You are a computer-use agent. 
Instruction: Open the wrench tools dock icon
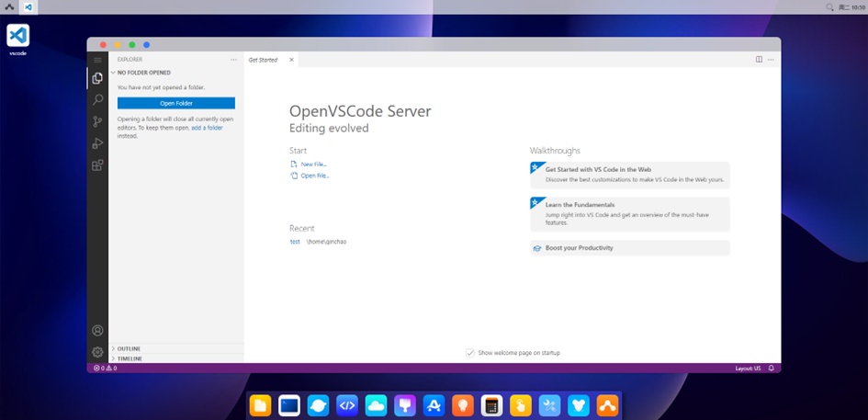point(549,405)
